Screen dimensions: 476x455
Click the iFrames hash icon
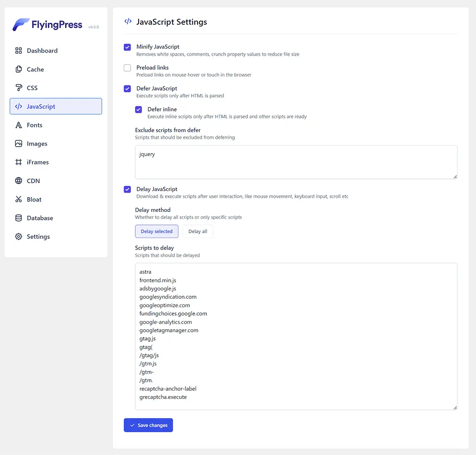point(19,162)
